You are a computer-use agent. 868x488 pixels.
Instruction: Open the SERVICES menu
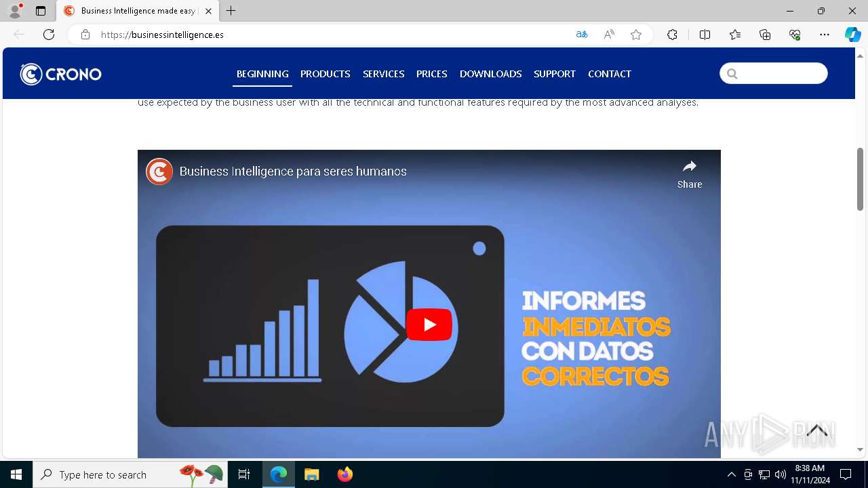[384, 74]
